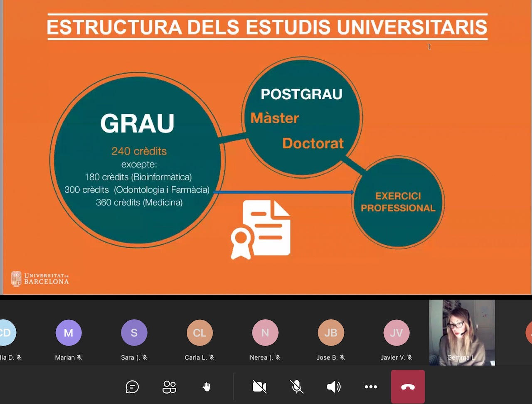Screen dimensions: 532x404
Task: Open Gemma L.'s video thumbnail
Action: (462, 333)
